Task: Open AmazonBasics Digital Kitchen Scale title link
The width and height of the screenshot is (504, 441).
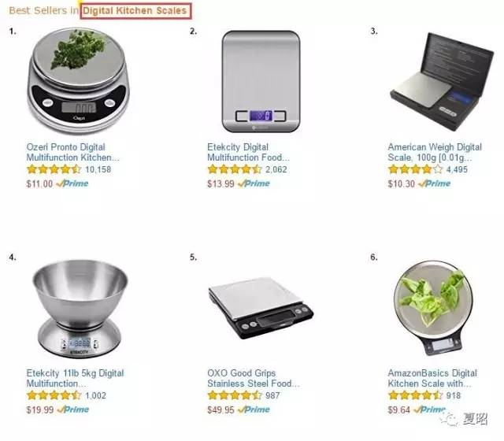Action: point(432,378)
